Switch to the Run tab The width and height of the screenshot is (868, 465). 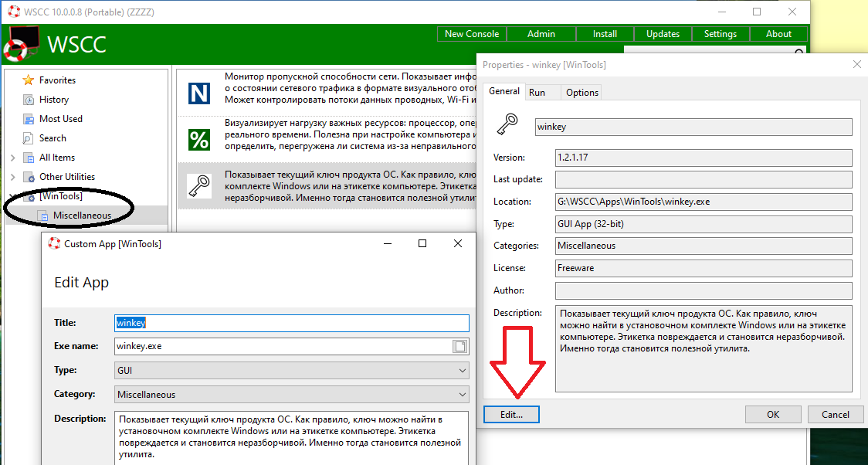[537, 92]
